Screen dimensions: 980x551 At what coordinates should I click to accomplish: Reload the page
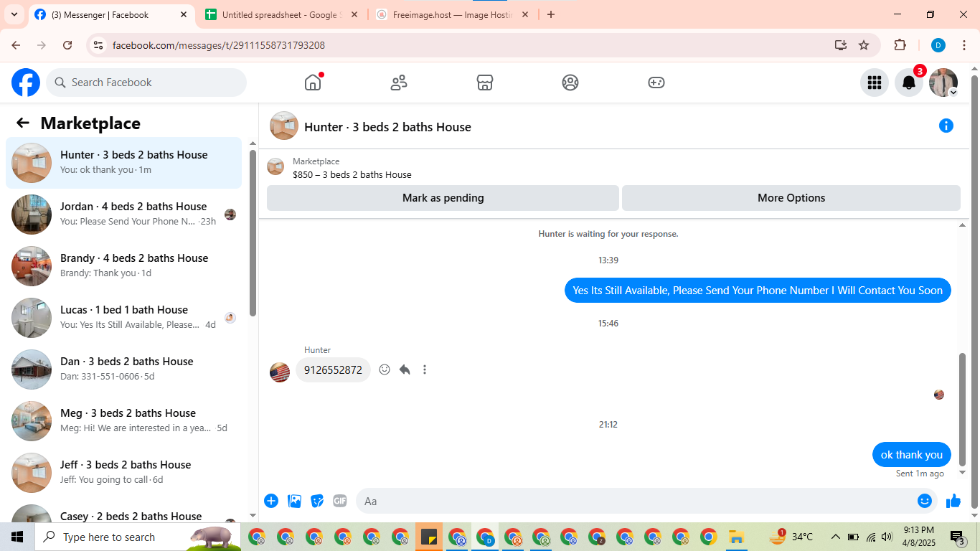tap(67, 45)
